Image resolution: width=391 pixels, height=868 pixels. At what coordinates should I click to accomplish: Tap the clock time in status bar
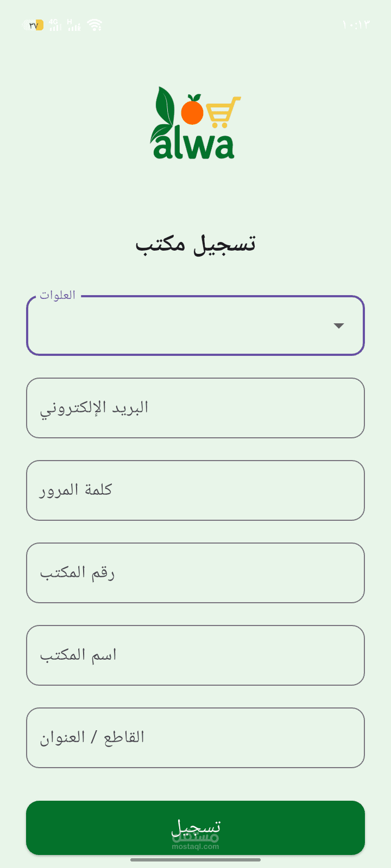pos(356,25)
